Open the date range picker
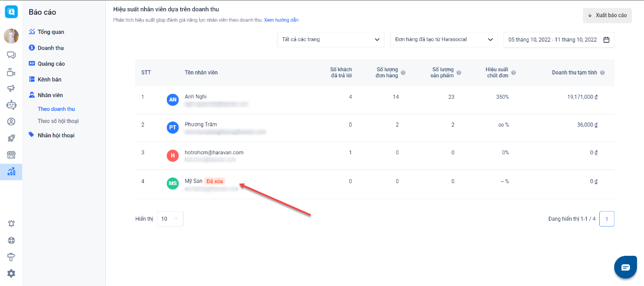Viewport: 644px width, 286px height. pyautogui.click(x=558, y=39)
